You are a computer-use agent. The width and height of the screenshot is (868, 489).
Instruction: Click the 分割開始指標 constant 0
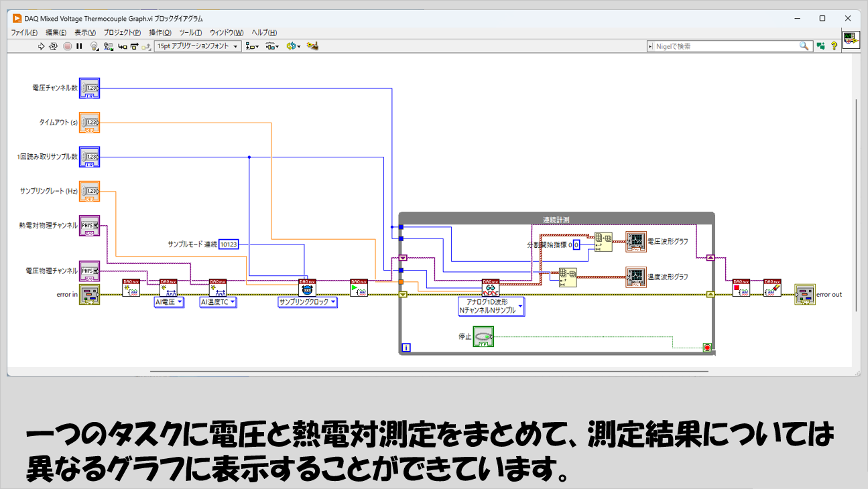(576, 245)
